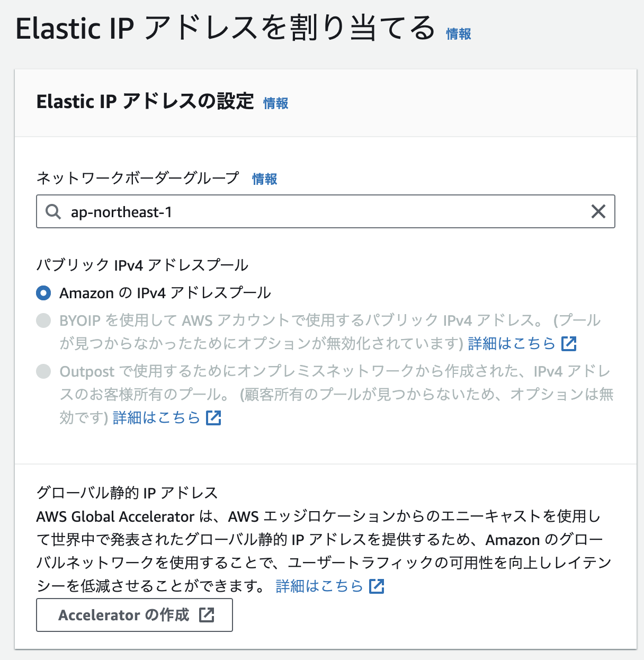Screen dimensions: 644x660
Task: Click the external link icon next to BYOIP 詳細はこちら
Action: [568, 344]
